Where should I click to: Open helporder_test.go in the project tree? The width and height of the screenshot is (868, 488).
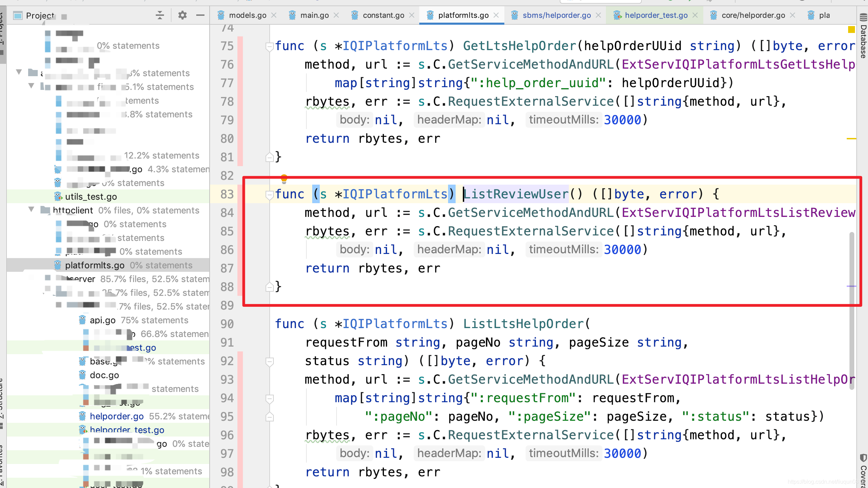coord(127,430)
